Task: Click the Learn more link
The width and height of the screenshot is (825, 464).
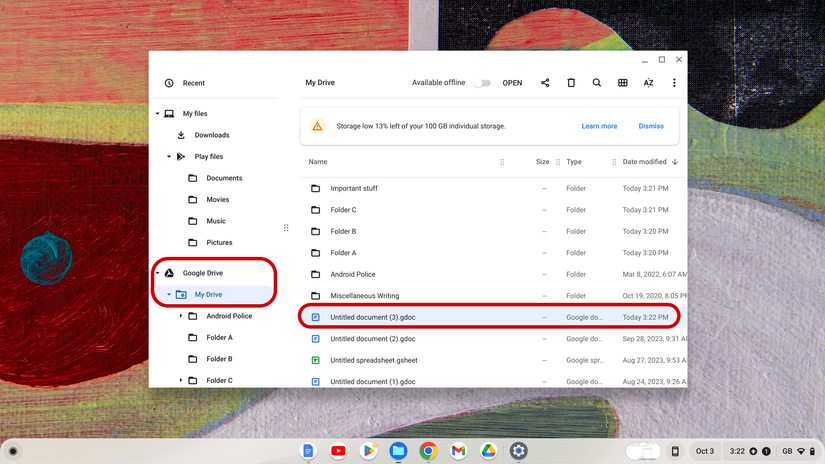Action: (599, 126)
